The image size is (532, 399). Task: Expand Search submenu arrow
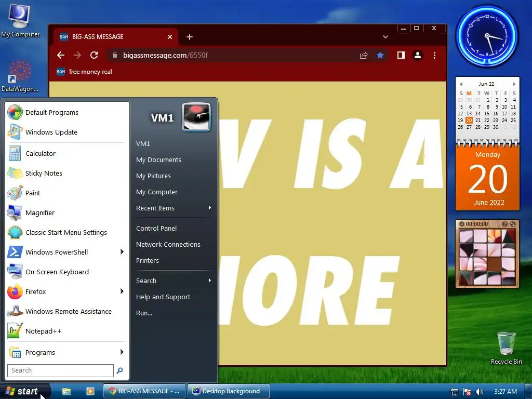pos(210,280)
